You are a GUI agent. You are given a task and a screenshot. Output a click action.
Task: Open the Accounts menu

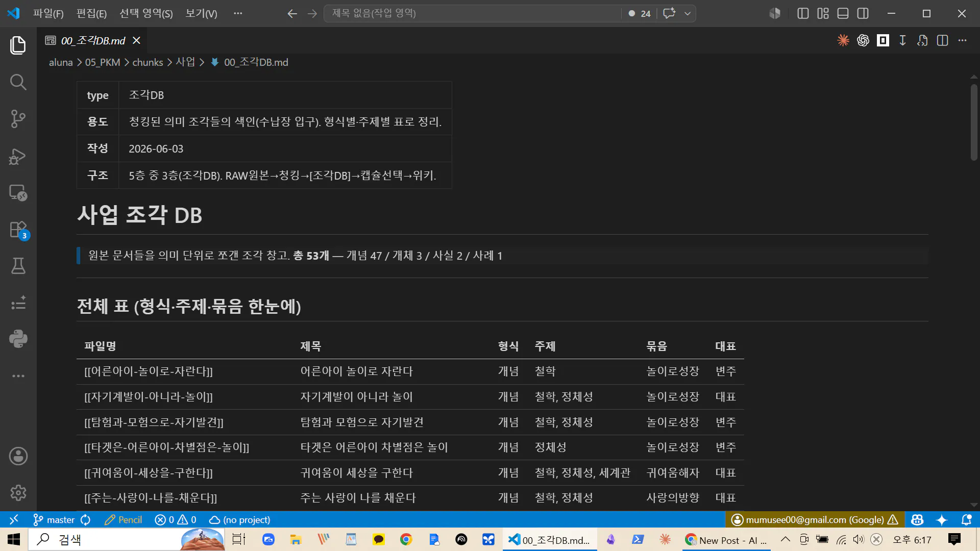coord(18,456)
